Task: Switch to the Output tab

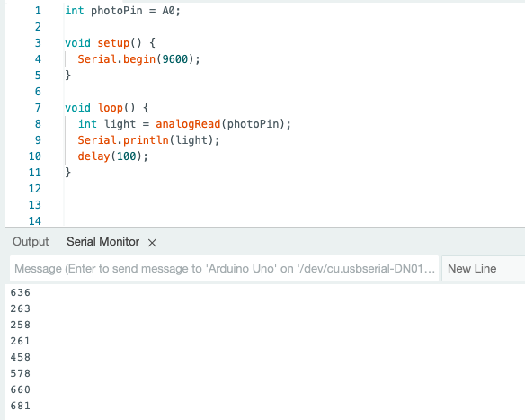Action: [31, 242]
